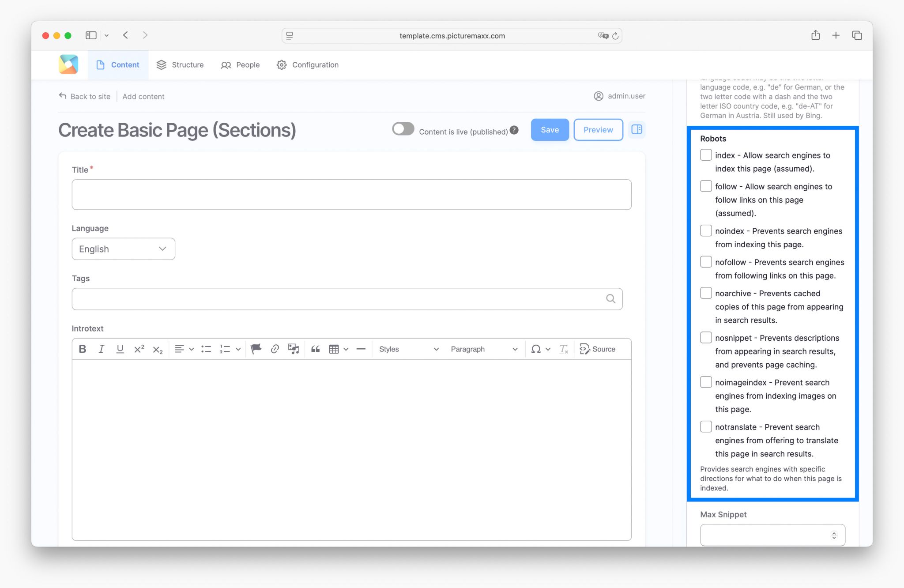Click into the Title input field

point(352,194)
